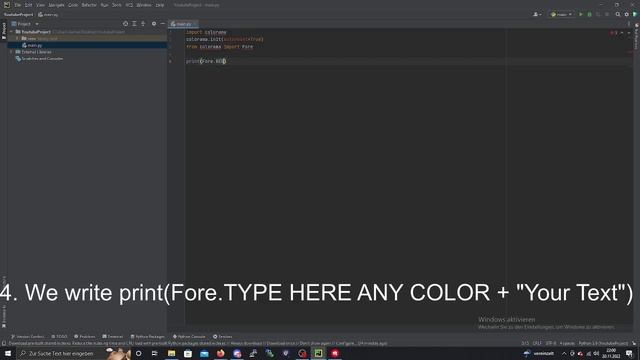Select main.py in the project tree
Screen dimensions: 640x360
35,45
